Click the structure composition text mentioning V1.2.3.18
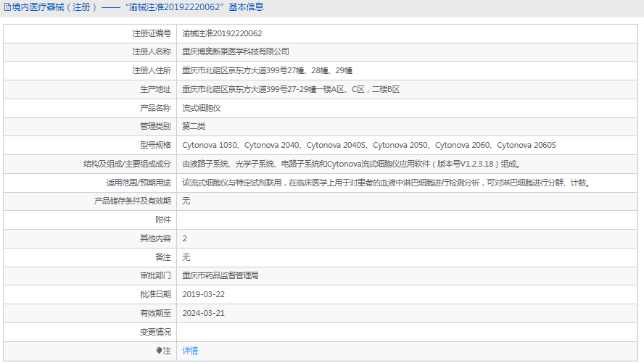644x363 pixels. (x=351, y=164)
